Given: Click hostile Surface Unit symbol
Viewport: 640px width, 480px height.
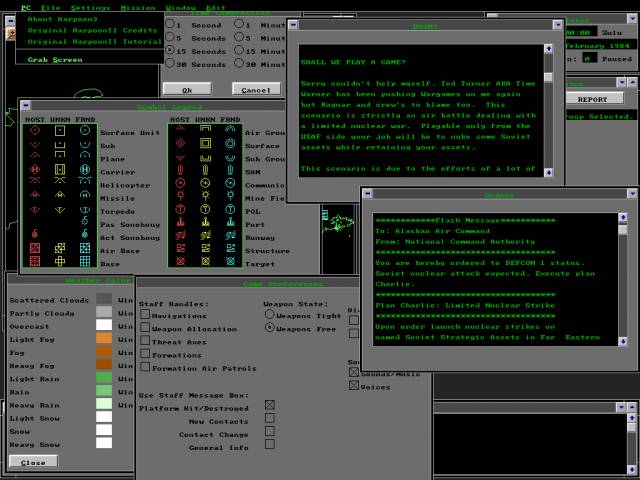Looking at the screenshot, I should tap(35, 131).
